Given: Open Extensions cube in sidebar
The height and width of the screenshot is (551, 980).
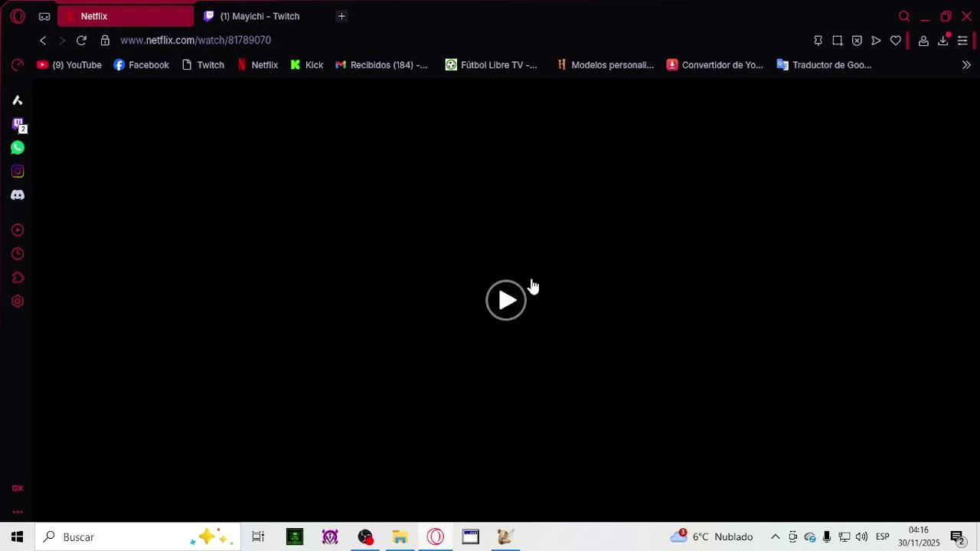Looking at the screenshot, I should [x=18, y=278].
